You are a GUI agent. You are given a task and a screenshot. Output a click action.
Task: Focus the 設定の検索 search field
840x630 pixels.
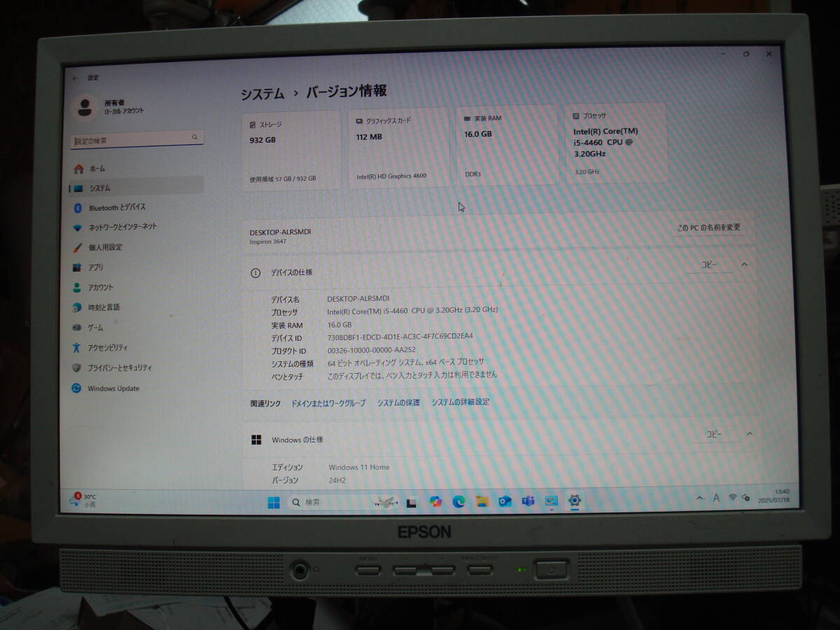(137, 140)
